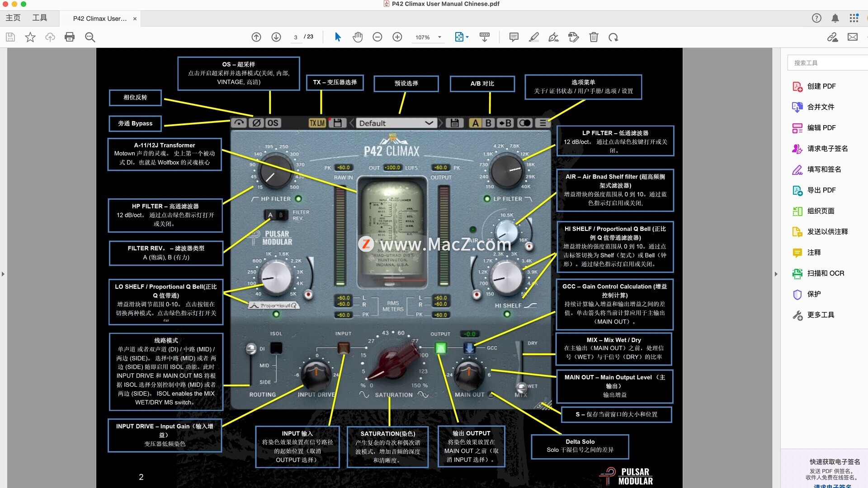868x488 pixels.
Task: Zoom out with the minus circle icon
Action: coord(377,37)
